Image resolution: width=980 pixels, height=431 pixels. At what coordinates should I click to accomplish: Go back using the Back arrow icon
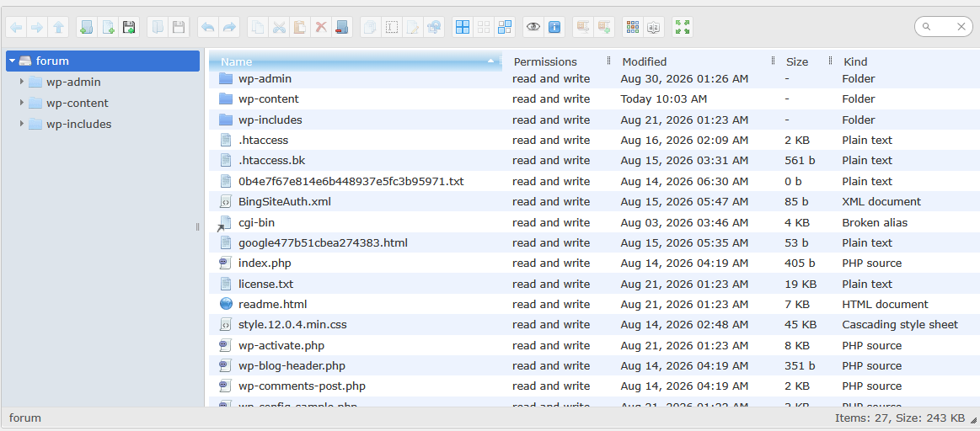pos(16,27)
